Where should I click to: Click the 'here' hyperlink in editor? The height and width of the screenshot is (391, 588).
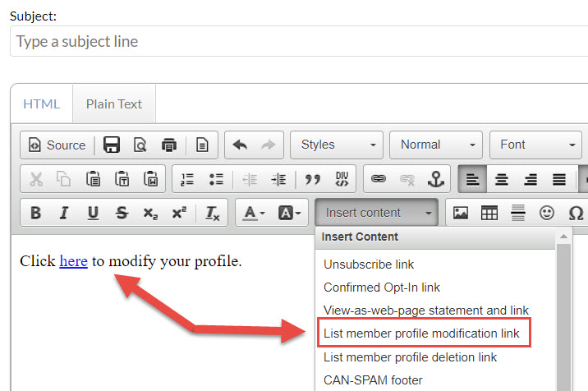click(x=73, y=261)
